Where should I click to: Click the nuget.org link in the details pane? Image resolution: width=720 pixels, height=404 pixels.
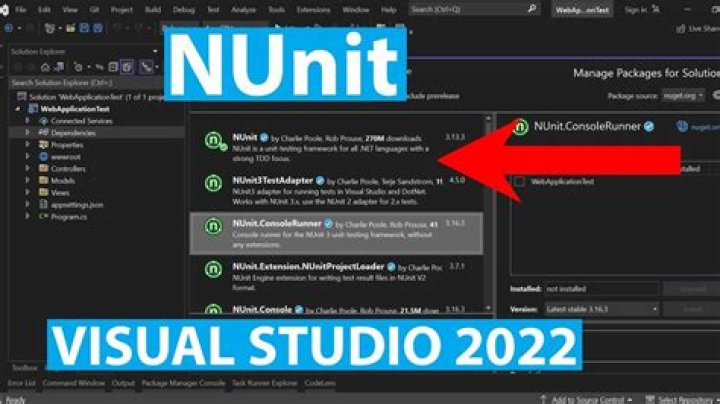pos(705,127)
